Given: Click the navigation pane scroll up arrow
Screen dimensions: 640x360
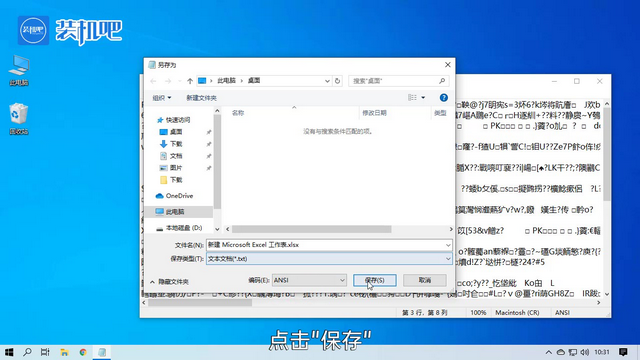Looking at the screenshot, I should pos(217,111).
